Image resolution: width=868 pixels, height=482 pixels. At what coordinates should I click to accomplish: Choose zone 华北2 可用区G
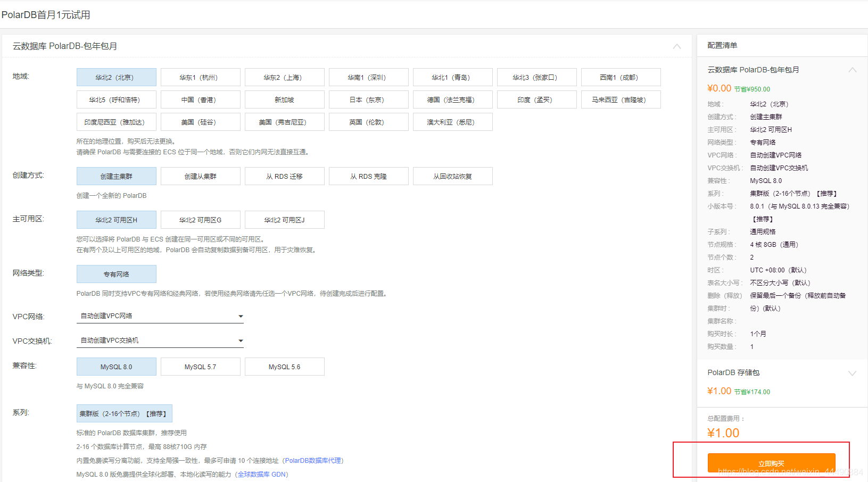[x=200, y=220]
